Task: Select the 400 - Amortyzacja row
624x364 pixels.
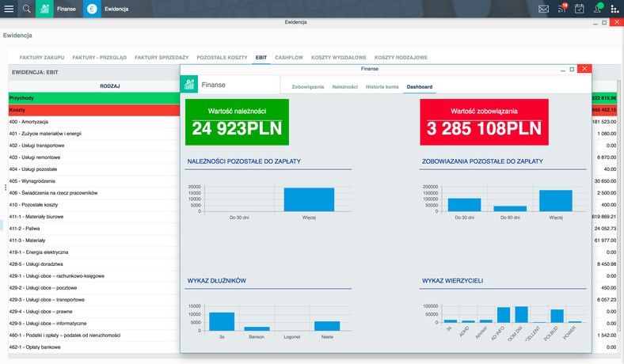Action: pyautogui.click(x=94, y=122)
